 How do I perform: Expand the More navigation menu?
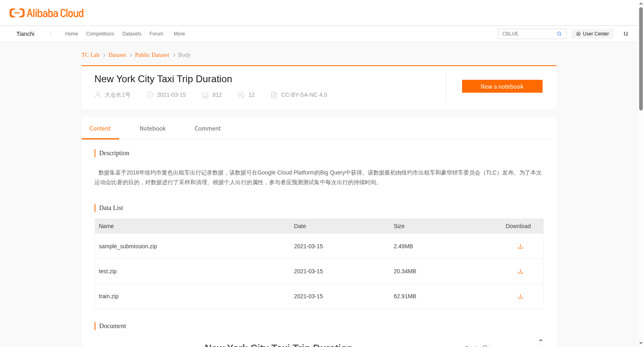[179, 34]
